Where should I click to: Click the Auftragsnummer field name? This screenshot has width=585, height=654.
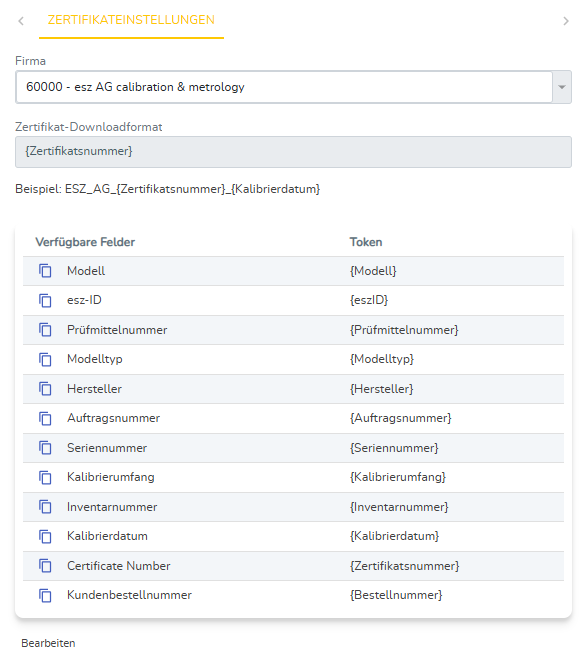click(113, 418)
